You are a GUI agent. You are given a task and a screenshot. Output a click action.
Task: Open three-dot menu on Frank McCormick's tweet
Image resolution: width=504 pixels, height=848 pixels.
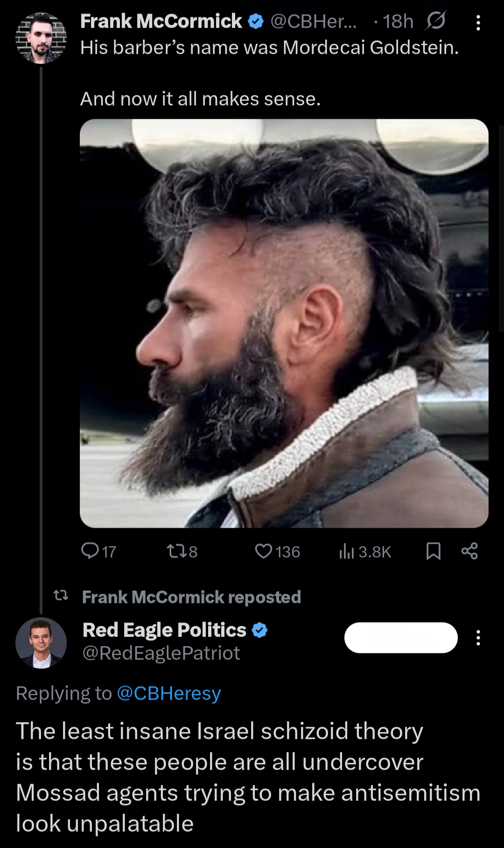coord(478,22)
